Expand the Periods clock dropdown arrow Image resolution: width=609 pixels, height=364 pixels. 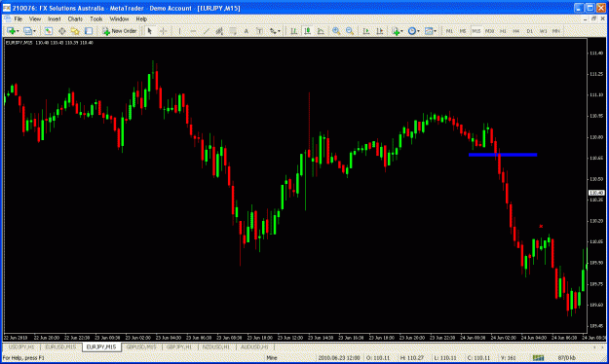click(x=418, y=31)
